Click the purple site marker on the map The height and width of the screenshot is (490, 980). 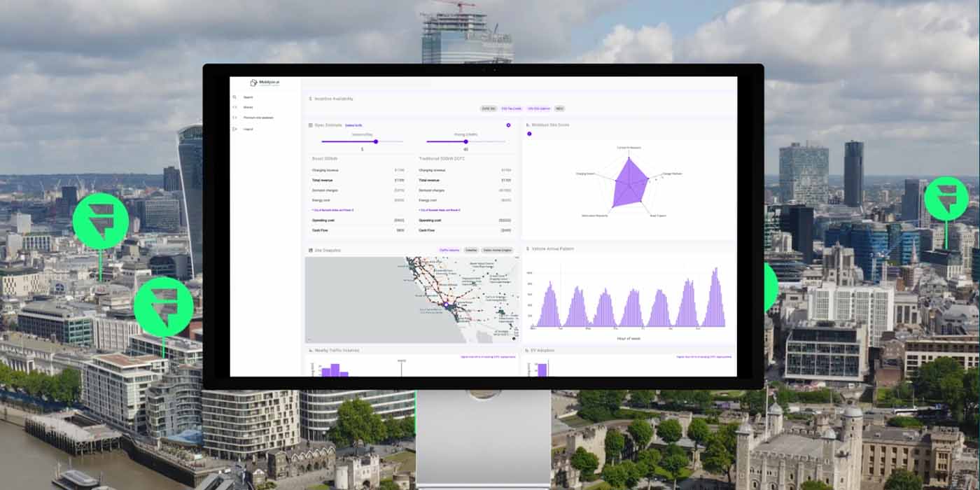[x=446, y=305]
